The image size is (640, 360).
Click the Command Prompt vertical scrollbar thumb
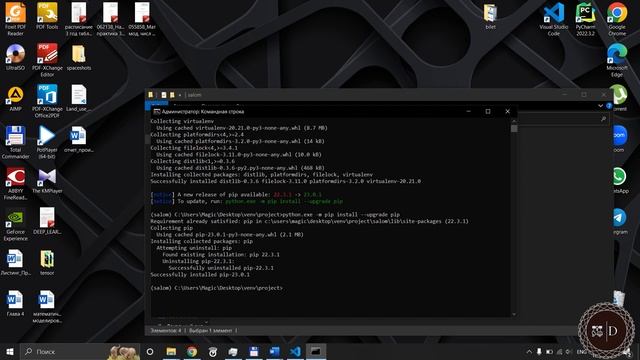point(514,129)
